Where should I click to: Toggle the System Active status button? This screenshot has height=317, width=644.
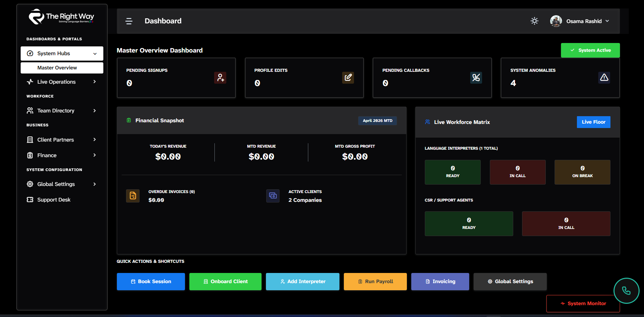coord(590,50)
